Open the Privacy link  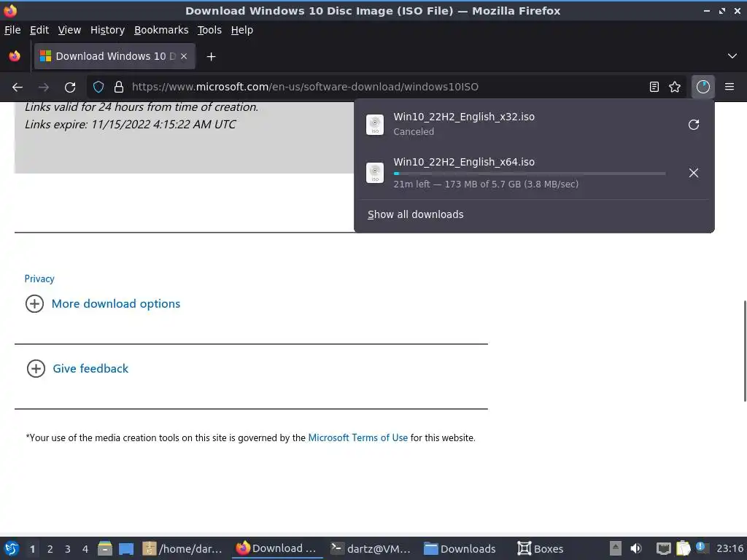[39, 279]
